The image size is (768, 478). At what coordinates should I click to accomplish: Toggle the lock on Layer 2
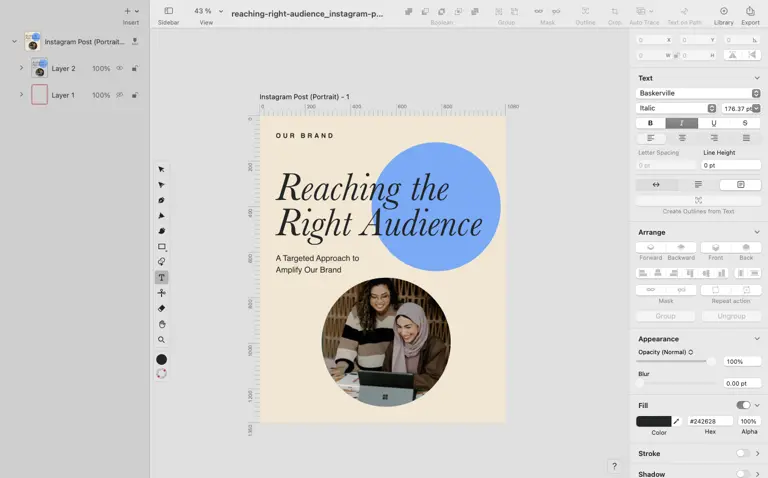coord(135,69)
